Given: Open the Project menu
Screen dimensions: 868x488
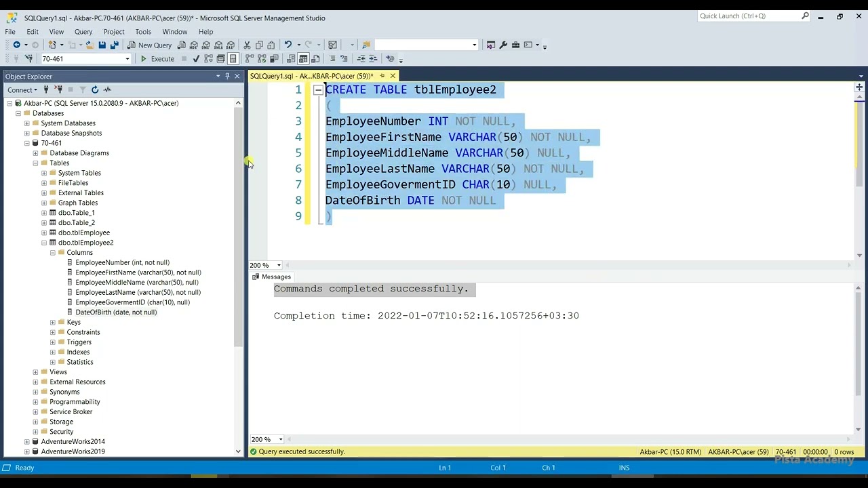Looking at the screenshot, I should (114, 32).
